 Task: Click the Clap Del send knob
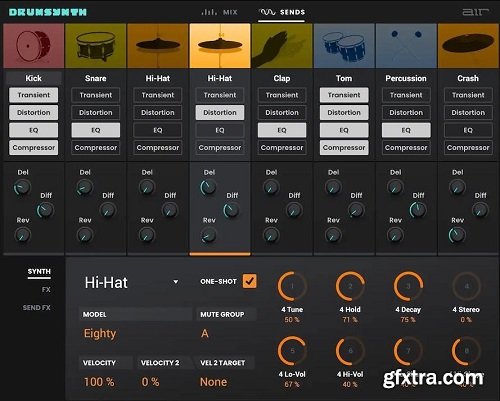271,188
